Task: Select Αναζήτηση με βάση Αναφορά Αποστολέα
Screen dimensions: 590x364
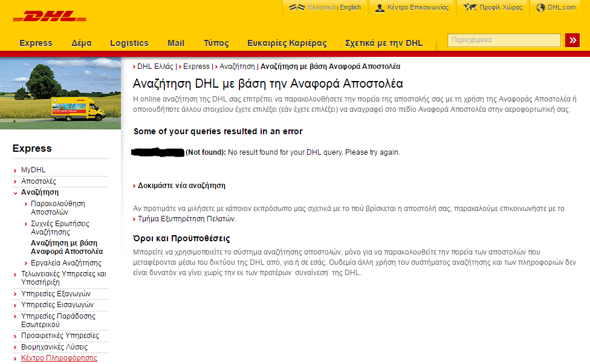Action: tap(67, 247)
